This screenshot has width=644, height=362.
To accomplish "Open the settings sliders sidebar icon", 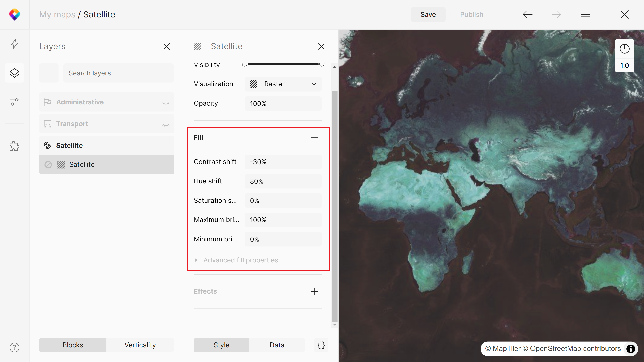I will pos(14,102).
